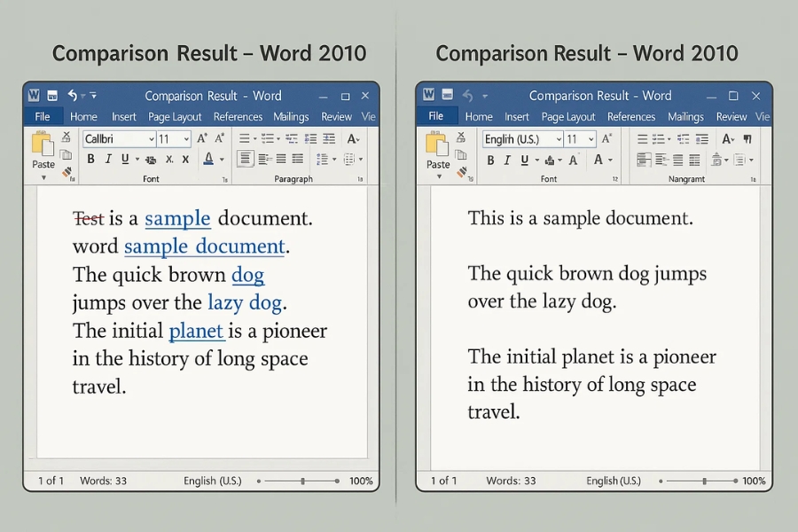Toggle Italic in the right window ribbon
This screenshot has width=798, height=532.
pos(507,160)
